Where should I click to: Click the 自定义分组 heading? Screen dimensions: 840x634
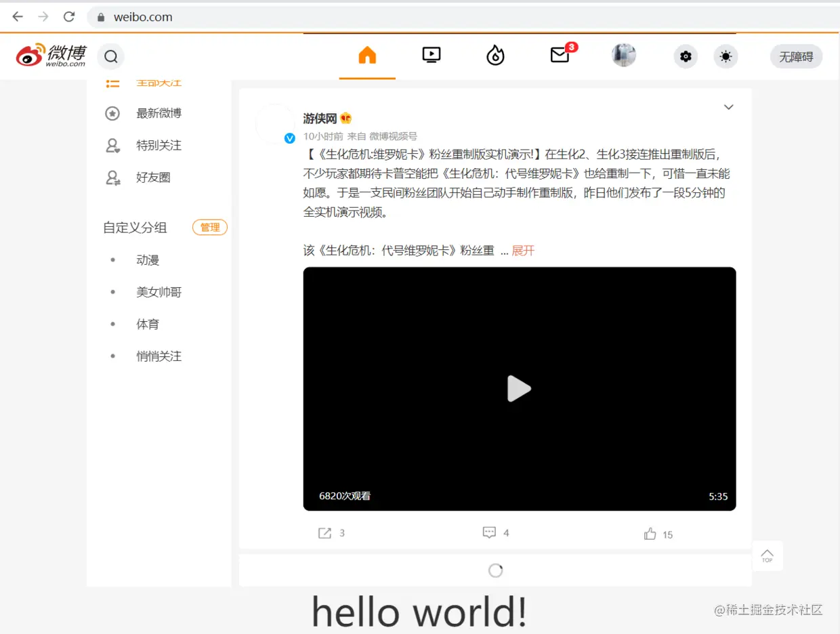tap(135, 228)
